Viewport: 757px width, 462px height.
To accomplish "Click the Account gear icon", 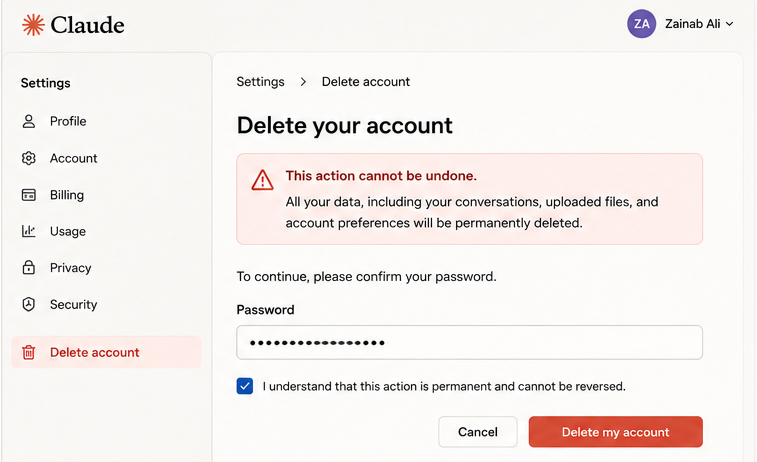I will tap(29, 158).
